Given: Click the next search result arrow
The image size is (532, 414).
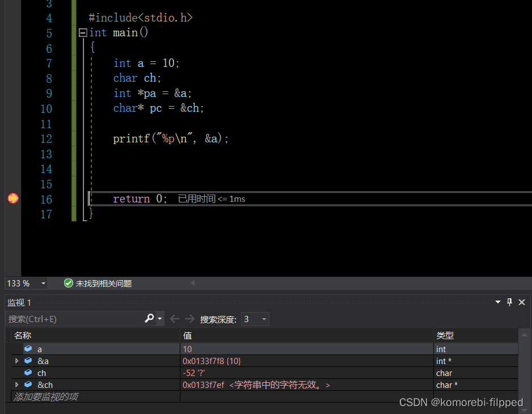Looking at the screenshot, I should pos(189,319).
